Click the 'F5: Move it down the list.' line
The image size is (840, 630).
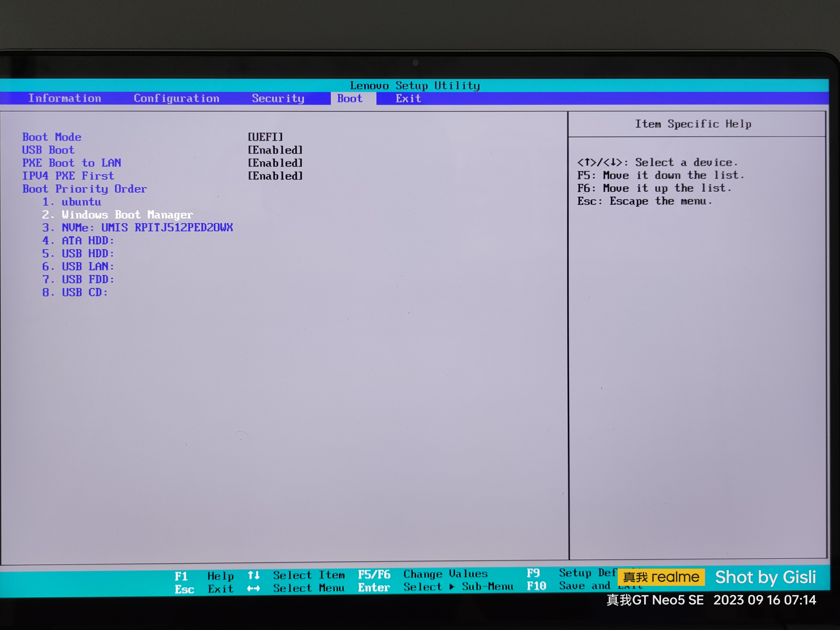pyautogui.click(x=661, y=175)
